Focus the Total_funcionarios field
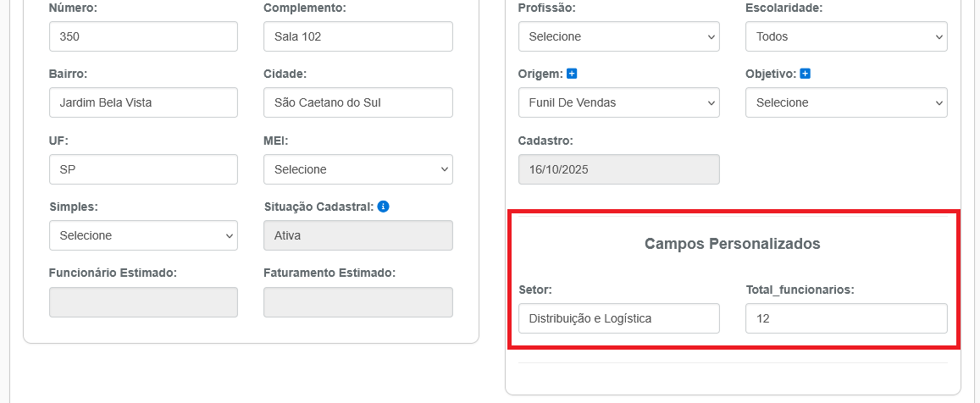The image size is (980, 403). (846, 318)
